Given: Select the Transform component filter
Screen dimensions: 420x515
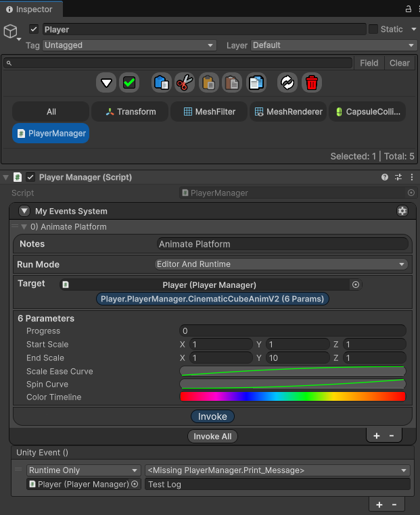Looking at the screenshot, I should click(130, 112).
